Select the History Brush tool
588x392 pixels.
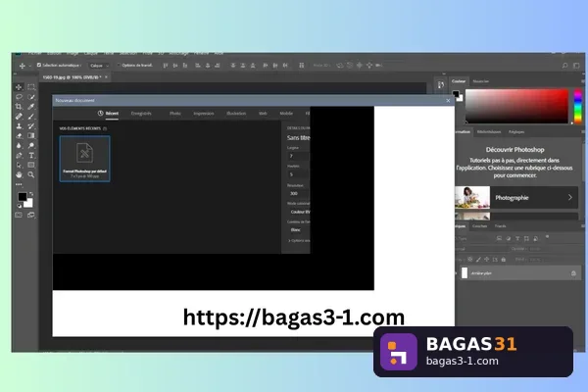click(31, 126)
